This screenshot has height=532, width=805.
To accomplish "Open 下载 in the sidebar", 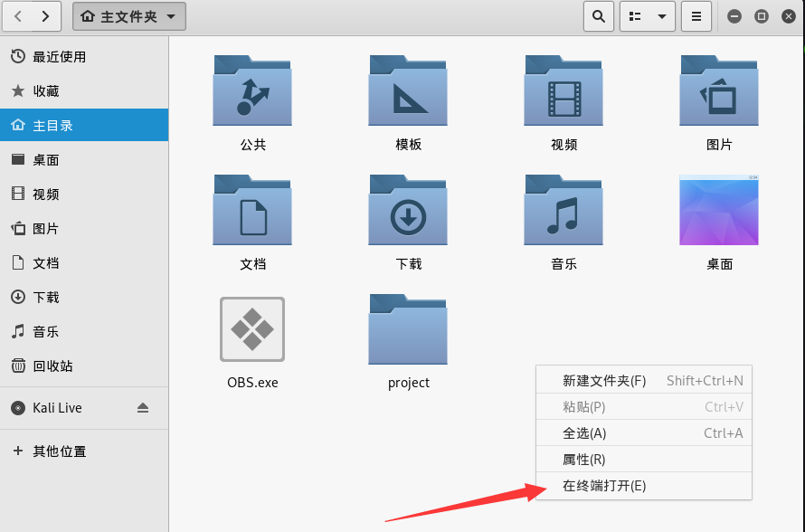I will pos(84,298).
